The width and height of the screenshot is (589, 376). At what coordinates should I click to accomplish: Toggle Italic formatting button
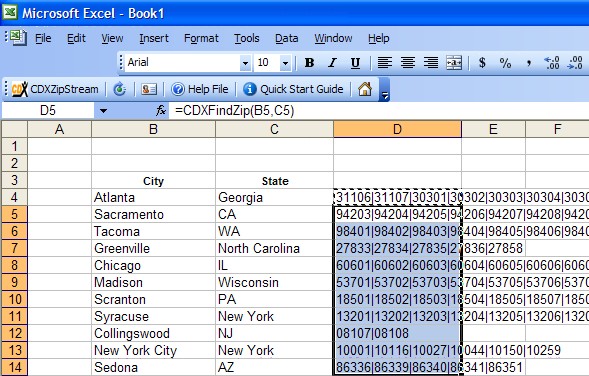coord(332,63)
